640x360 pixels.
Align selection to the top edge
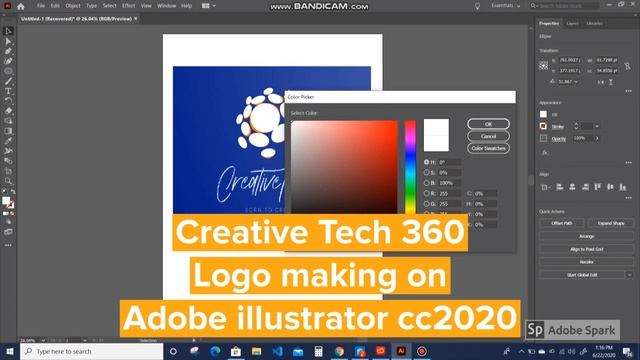coord(598,187)
